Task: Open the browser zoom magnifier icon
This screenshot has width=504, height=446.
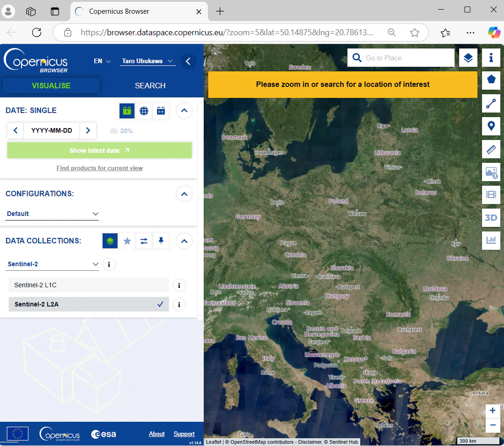Action: [x=391, y=32]
